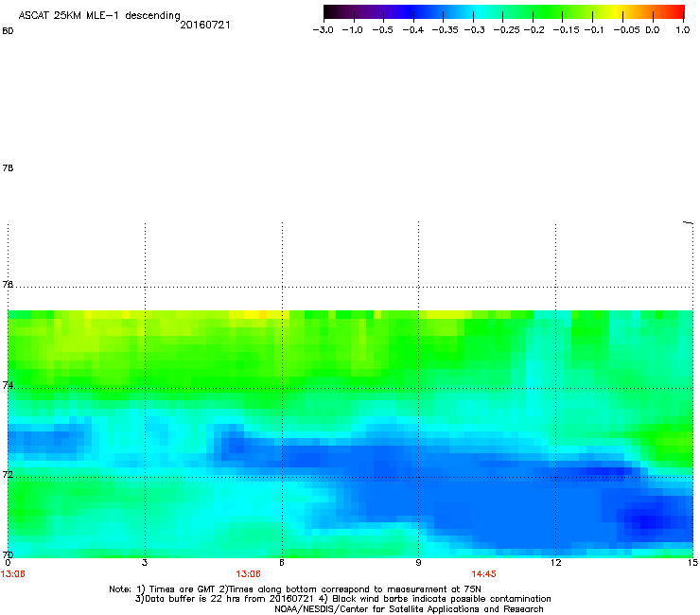Click longitude label 12
Screen dimensions: 700x615
point(556,563)
